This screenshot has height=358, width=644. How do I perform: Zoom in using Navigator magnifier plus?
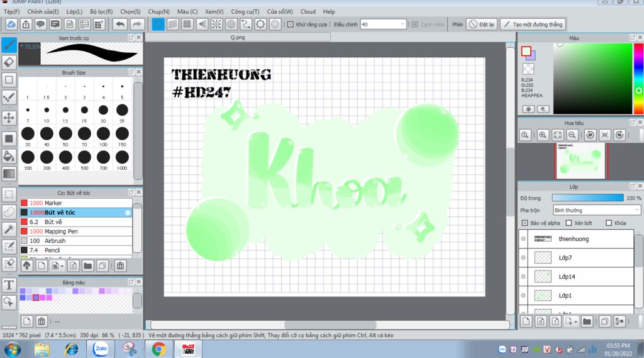[x=543, y=135]
